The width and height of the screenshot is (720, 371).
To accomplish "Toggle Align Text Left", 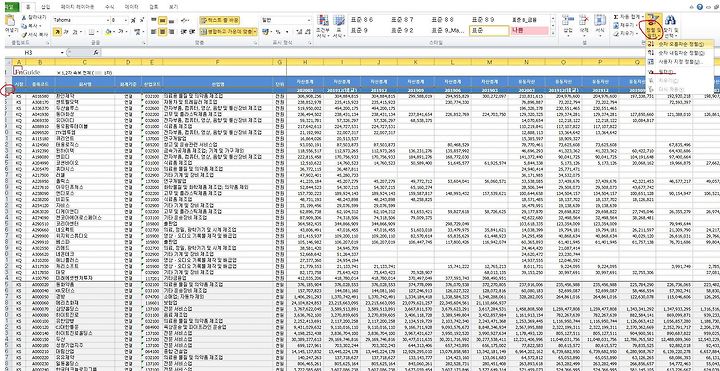I will (x=153, y=32).
